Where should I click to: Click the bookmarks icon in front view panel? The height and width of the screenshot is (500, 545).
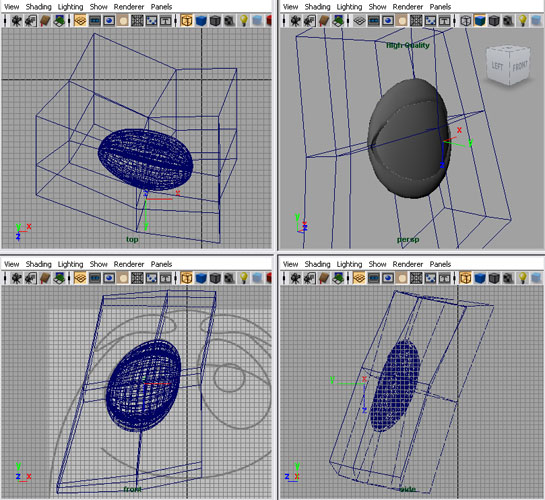(46, 278)
